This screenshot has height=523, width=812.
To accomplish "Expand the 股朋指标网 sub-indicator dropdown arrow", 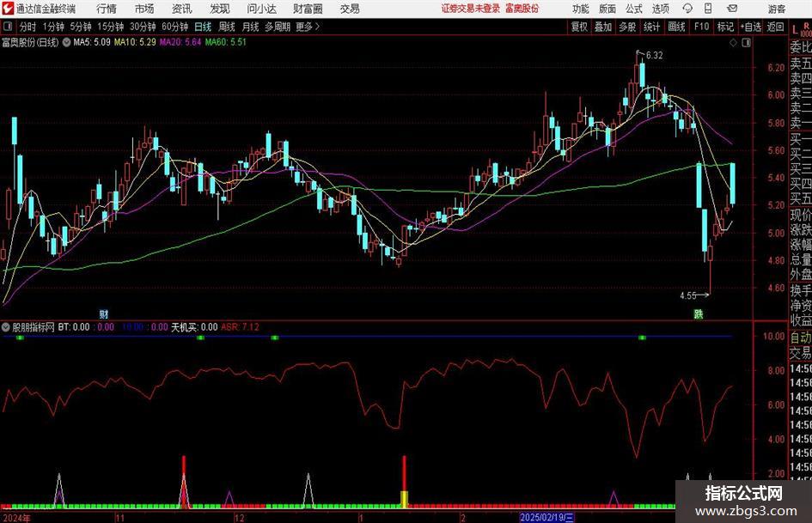I will point(6,327).
